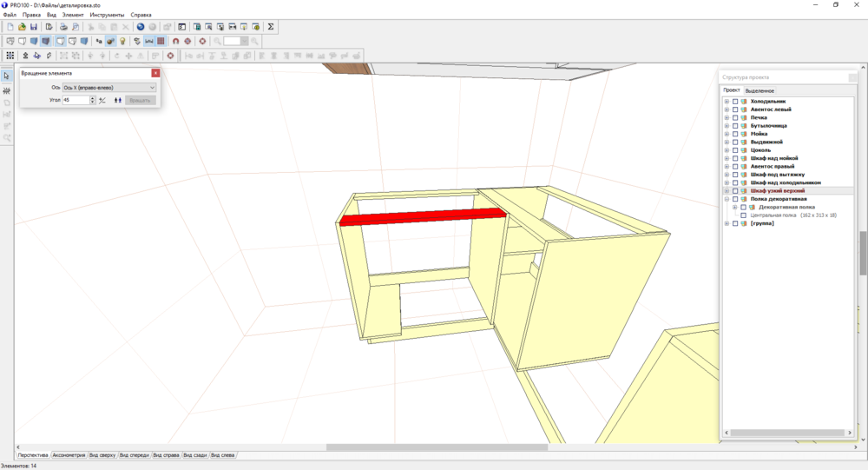Expand the Шкаф узкий верхний tree node
The image size is (868, 470).
pyautogui.click(x=727, y=190)
